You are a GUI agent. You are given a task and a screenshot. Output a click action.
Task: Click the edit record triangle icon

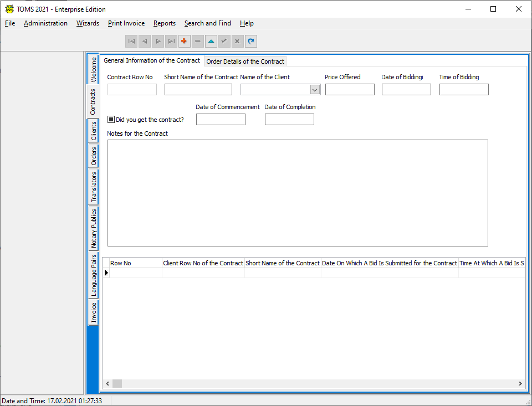[211, 41]
